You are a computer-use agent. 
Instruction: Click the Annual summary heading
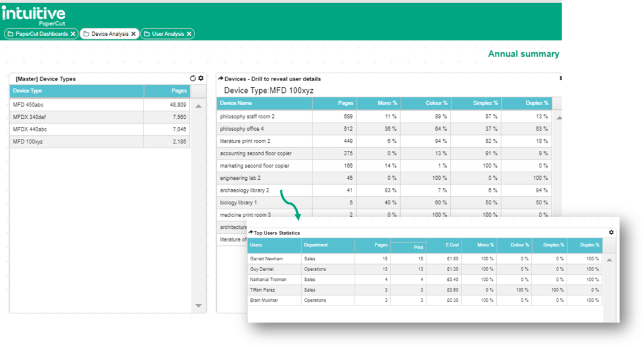(x=523, y=54)
